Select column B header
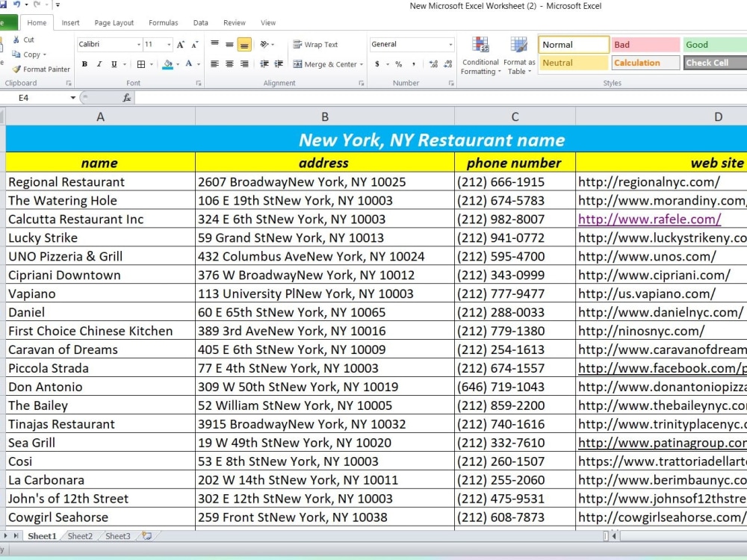The height and width of the screenshot is (560, 747). (325, 116)
